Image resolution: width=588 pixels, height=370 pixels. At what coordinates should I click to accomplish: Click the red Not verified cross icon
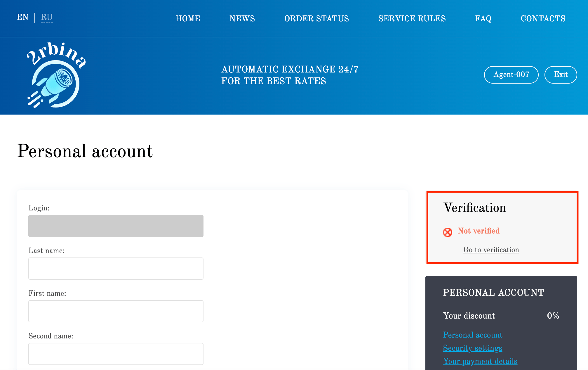coord(447,232)
